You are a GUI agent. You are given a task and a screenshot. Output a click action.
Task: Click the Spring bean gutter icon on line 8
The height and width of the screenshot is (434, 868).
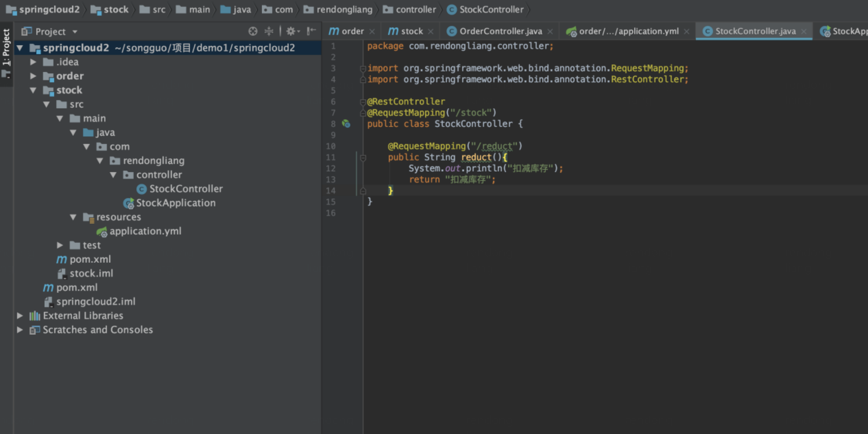tap(346, 124)
